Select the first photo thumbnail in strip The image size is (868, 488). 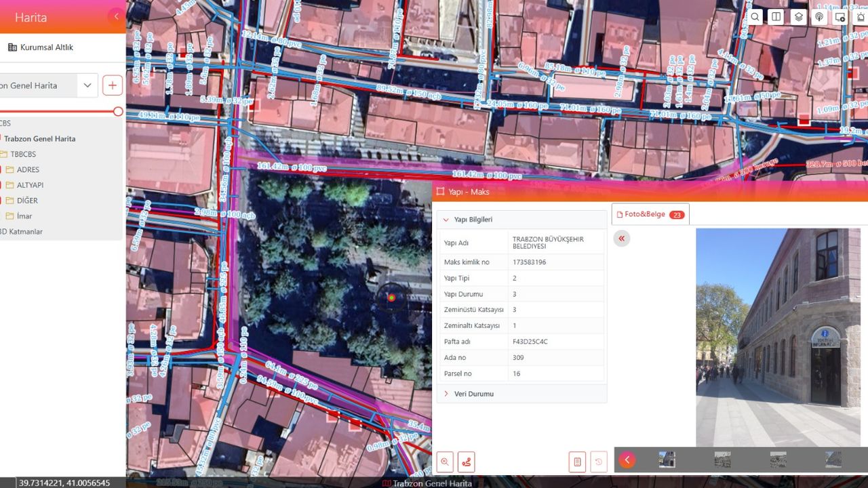667,460
